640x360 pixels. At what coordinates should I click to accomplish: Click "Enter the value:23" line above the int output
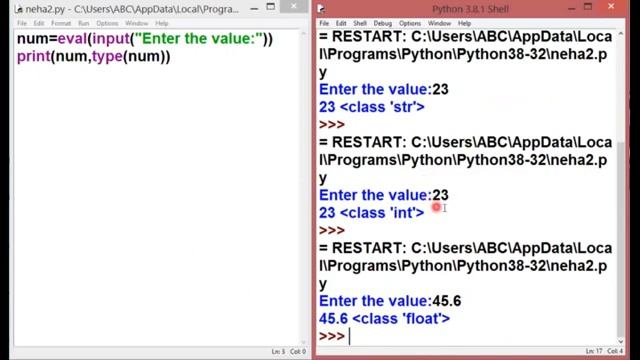point(383,195)
